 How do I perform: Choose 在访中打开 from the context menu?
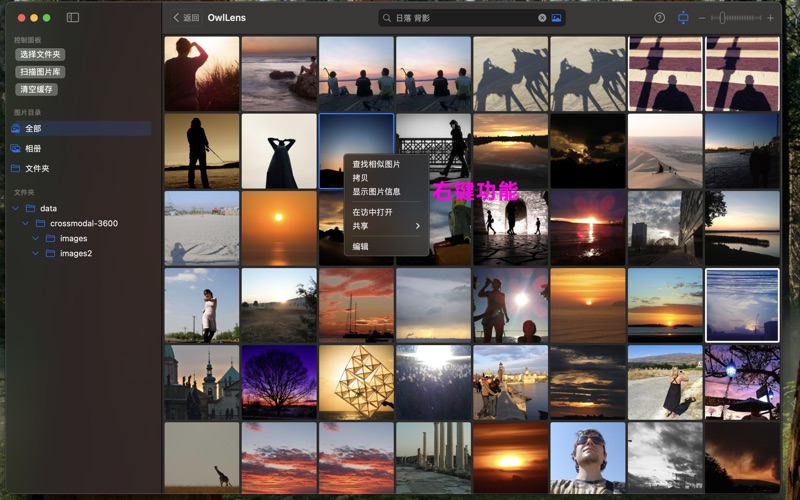(372, 212)
